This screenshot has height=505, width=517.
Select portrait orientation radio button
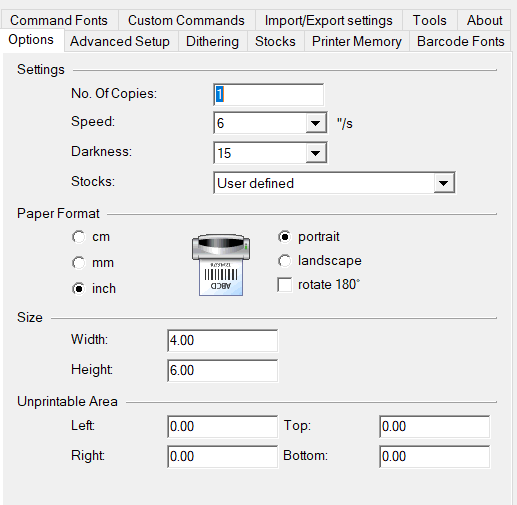pos(284,237)
